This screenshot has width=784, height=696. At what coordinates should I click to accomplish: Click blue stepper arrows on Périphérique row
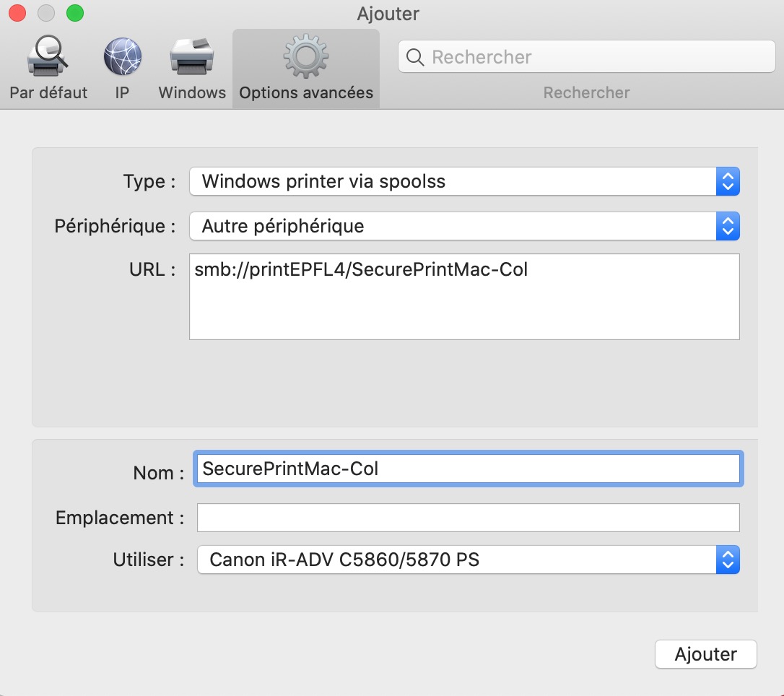(x=728, y=226)
